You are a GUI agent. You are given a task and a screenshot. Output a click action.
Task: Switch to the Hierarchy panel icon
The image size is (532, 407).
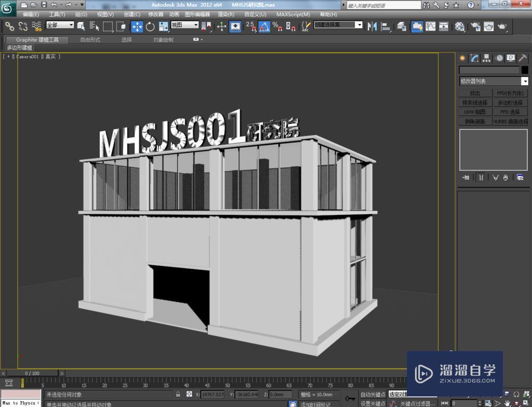(487, 58)
